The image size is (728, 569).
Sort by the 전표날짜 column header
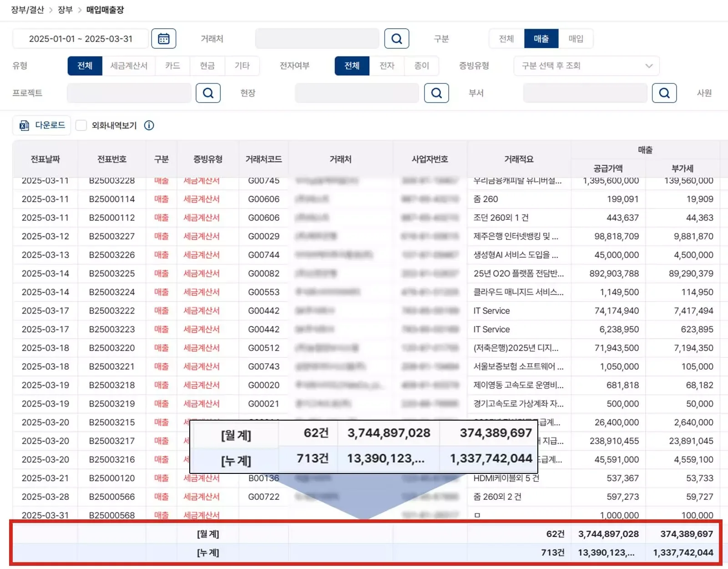pyautogui.click(x=45, y=159)
